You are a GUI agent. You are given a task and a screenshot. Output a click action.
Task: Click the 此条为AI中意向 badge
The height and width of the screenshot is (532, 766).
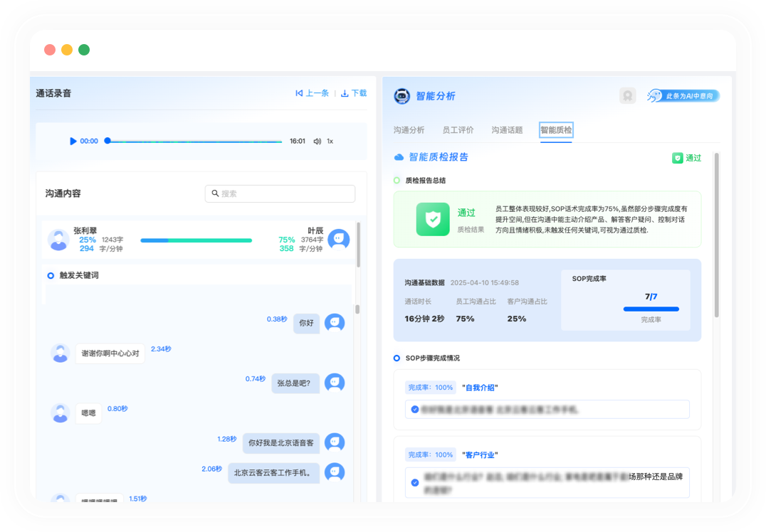click(683, 96)
